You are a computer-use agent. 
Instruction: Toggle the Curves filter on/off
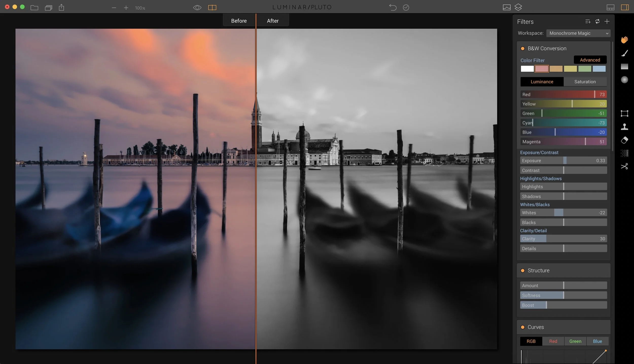[x=523, y=327]
